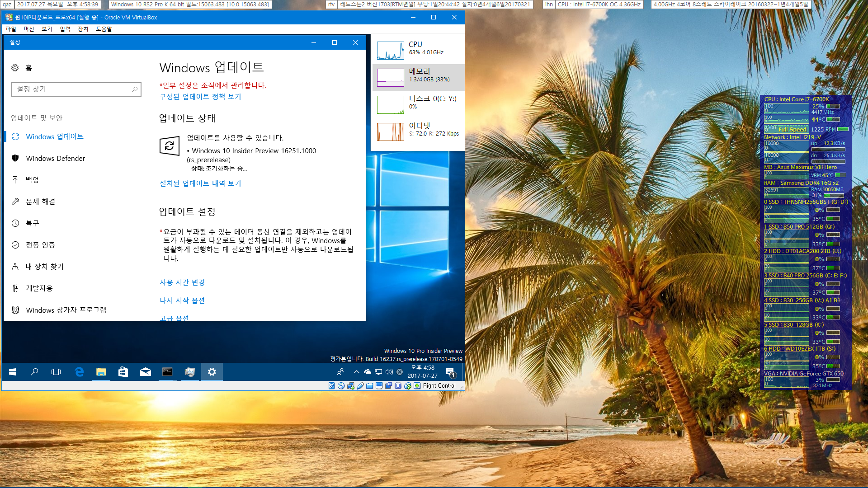Switch to Command Prompt in guest taskbar

pos(167,372)
